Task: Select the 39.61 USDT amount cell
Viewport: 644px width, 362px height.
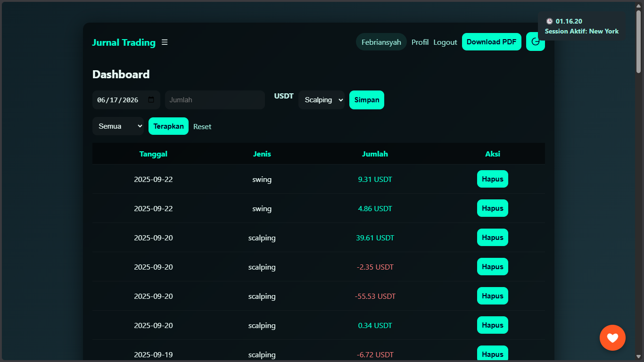Action: point(375,238)
